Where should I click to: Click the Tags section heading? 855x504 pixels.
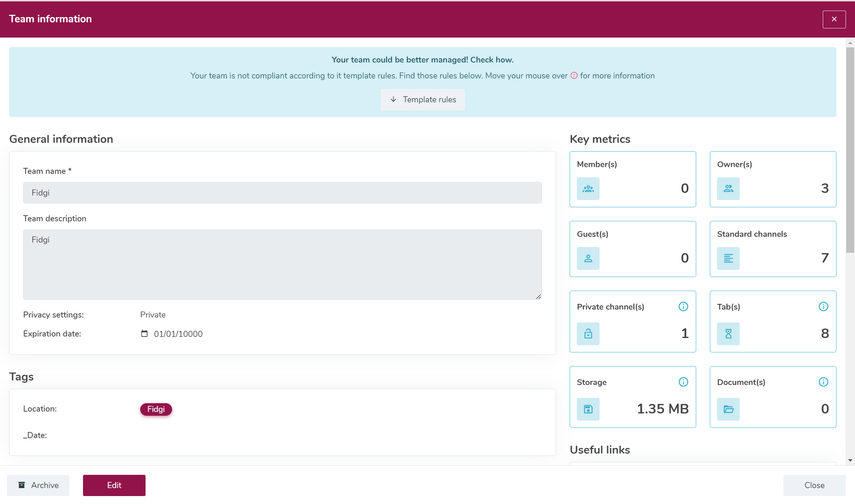21,377
